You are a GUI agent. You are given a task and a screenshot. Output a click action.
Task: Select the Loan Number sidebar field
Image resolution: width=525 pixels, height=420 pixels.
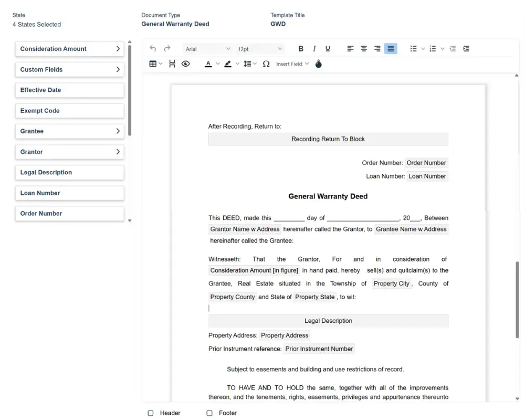(x=70, y=193)
